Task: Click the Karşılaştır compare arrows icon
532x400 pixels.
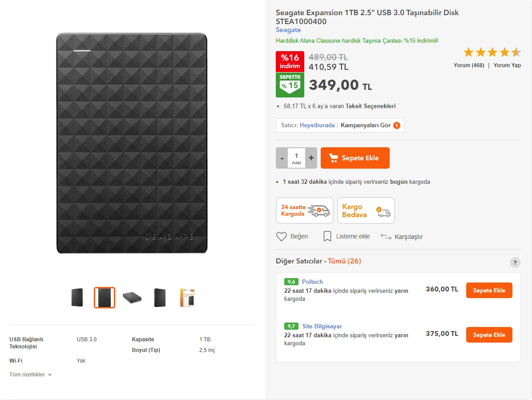Action: 386,236
